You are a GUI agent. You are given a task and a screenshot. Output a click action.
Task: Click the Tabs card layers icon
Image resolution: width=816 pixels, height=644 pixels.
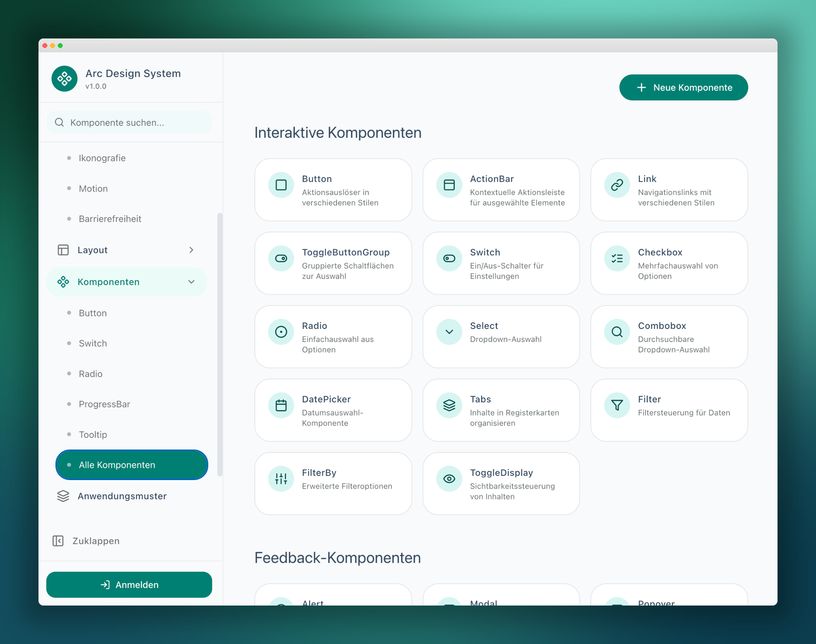click(x=449, y=405)
